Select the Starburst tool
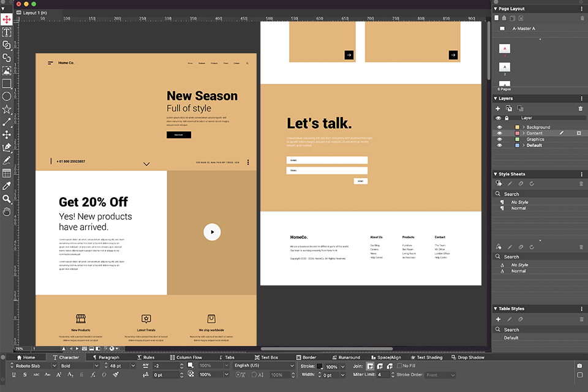This screenshot has height=392, width=588. pyautogui.click(x=7, y=109)
